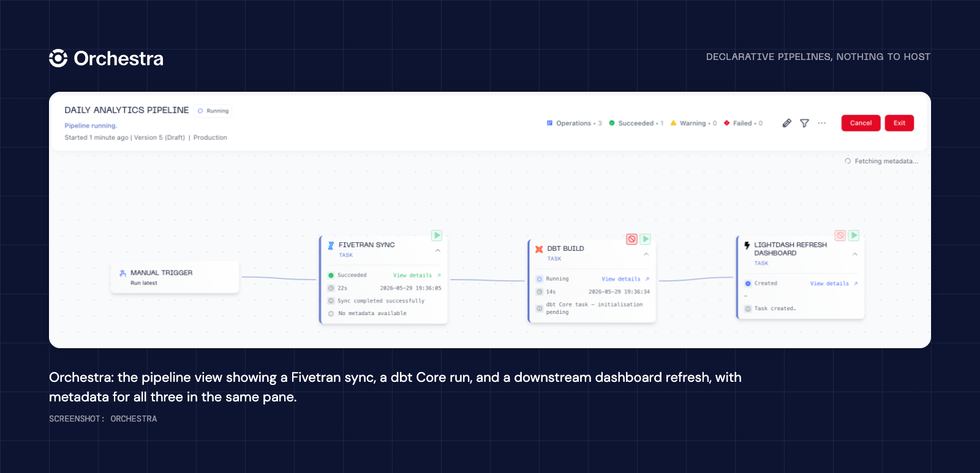Click the 'DAILY ANALYTICS PIPELINE' title

pyautogui.click(x=127, y=110)
